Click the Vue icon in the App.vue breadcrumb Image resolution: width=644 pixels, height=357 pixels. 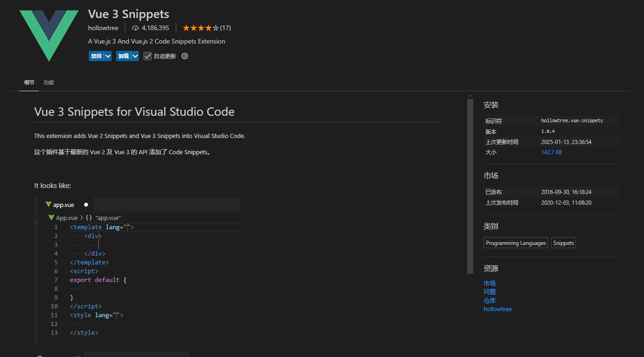(x=51, y=218)
